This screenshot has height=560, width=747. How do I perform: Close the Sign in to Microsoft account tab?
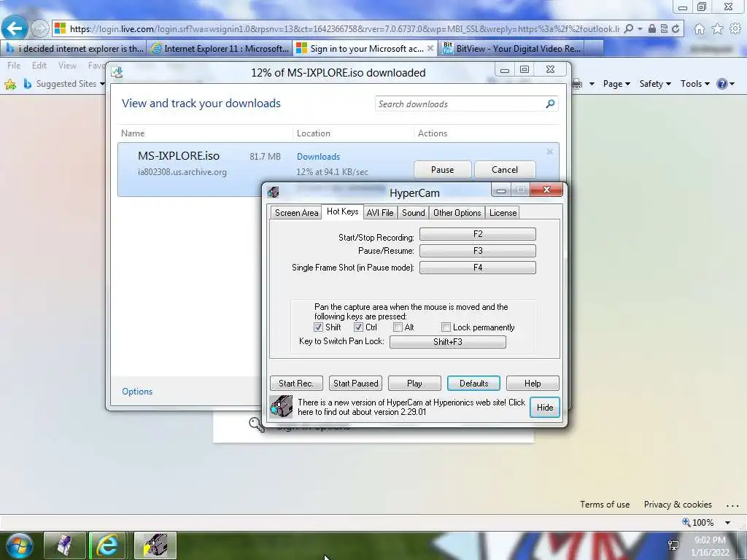point(430,48)
